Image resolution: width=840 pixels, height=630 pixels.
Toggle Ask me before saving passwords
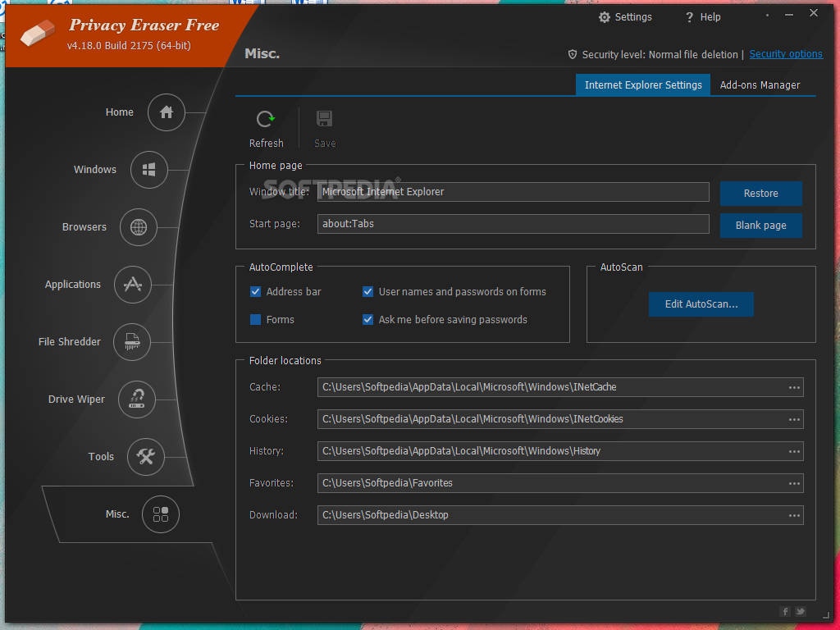[x=368, y=320]
